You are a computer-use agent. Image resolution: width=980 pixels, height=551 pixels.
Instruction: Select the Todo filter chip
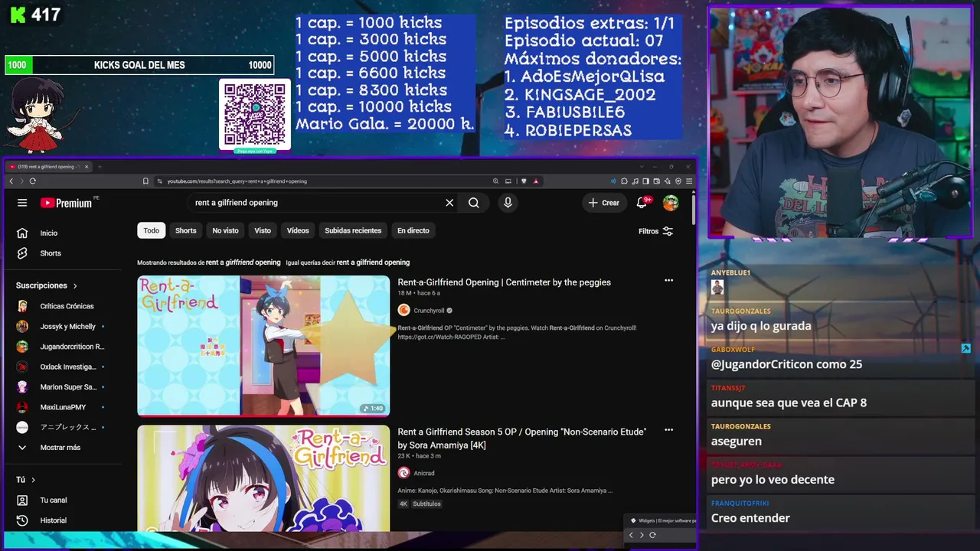[152, 230]
